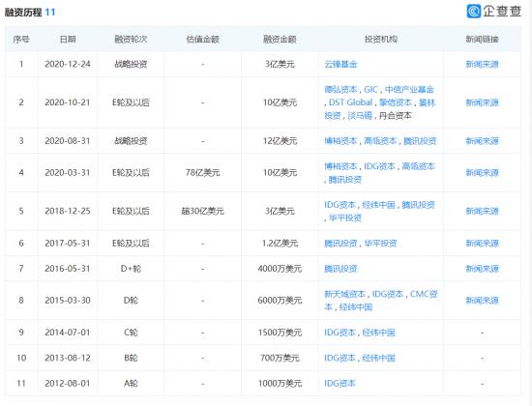This screenshot has width=532, height=406.
Task: Select the D+轮 round cell
Action: pos(131,269)
